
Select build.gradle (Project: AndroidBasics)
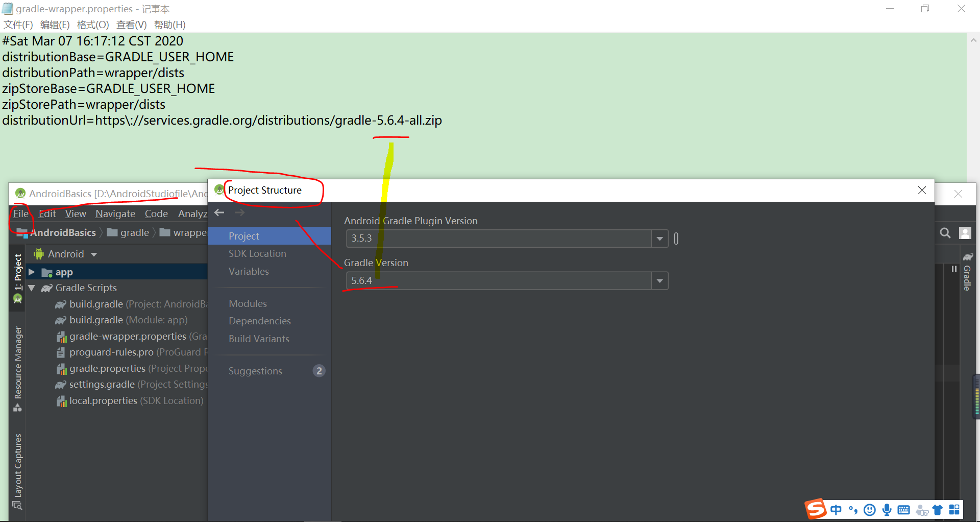click(x=131, y=304)
